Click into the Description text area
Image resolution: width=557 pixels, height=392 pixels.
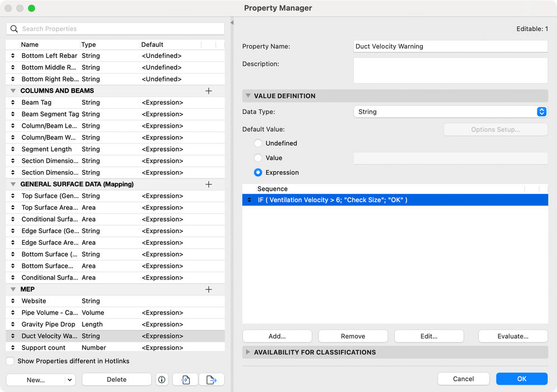[451, 70]
